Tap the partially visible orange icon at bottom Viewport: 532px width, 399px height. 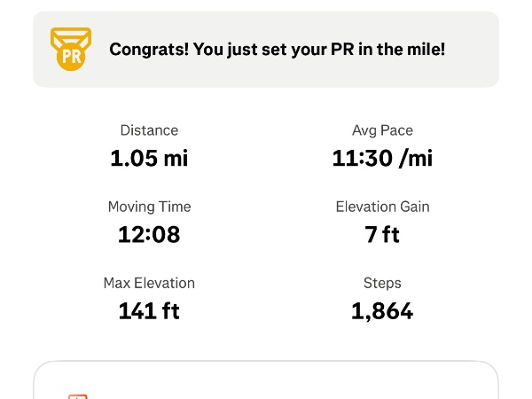pyautogui.click(x=78, y=395)
